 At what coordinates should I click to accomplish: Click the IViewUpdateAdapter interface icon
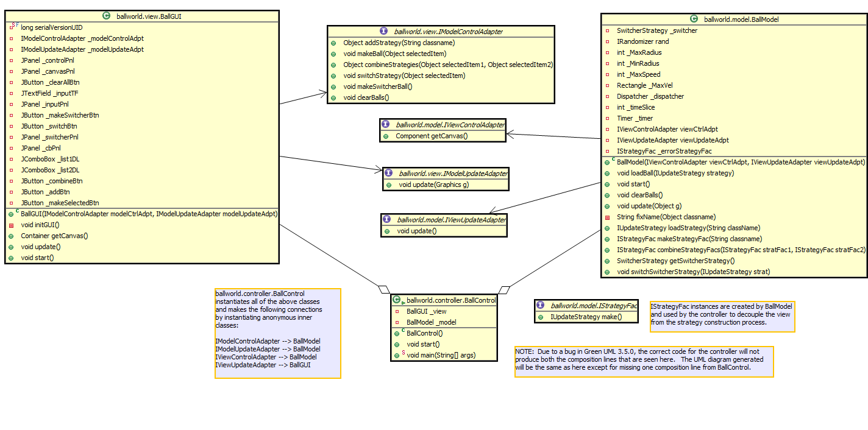387,220
